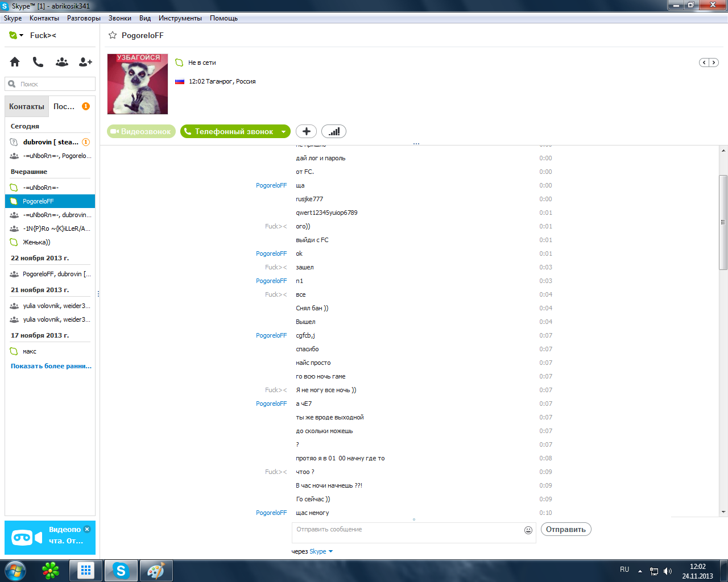Click the network tray icon
728x582 pixels.
tap(654, 571)
